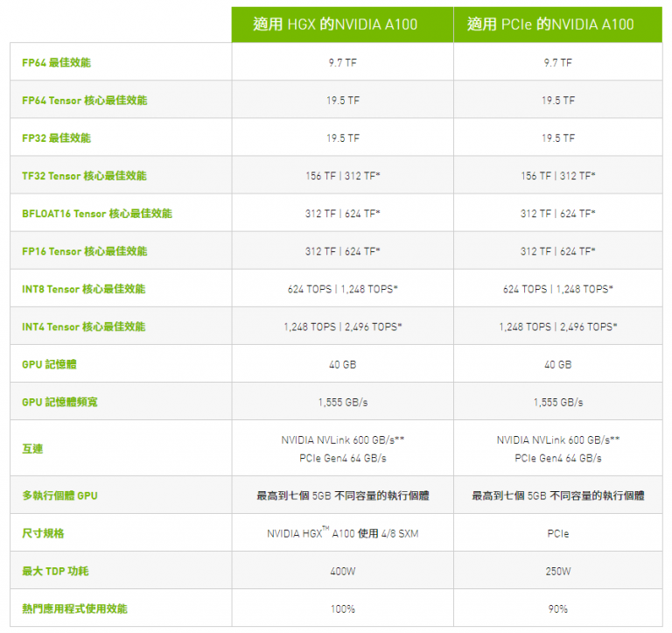
Task: Click '1,555 GB/s' in the PCIe column
Action: pos(558,402)
